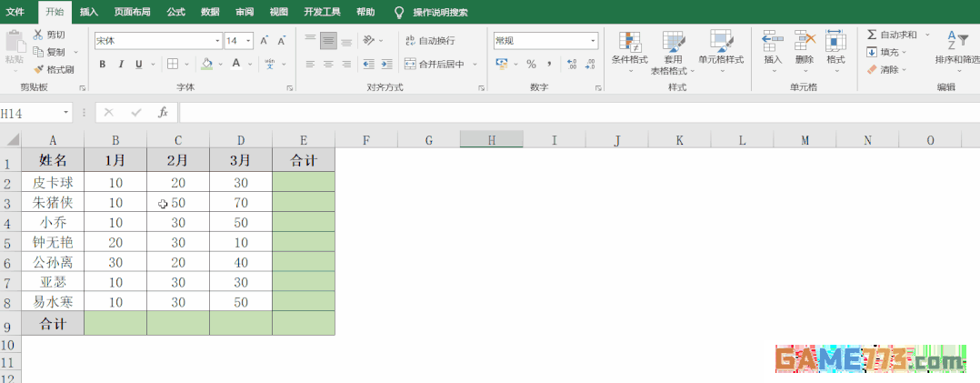Screen dimensions: 980x383
Task: Open the font name dropdown (宋体)
Action: click(217, 41)
